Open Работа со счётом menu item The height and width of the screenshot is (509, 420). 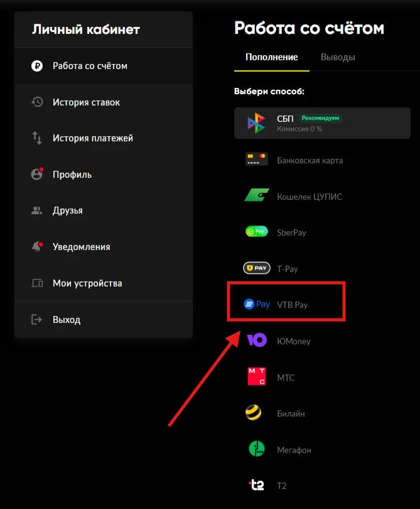(104, 66)
